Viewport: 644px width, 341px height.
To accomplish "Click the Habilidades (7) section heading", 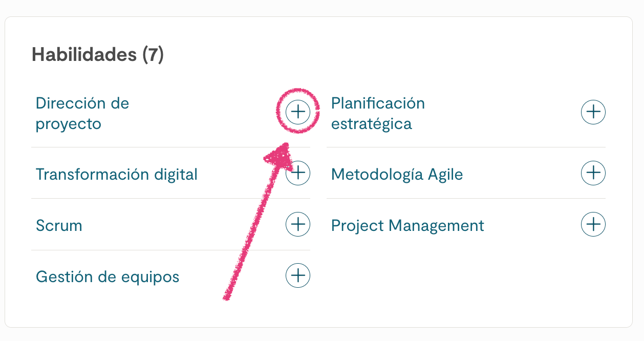I will click(x=97, y=55).
